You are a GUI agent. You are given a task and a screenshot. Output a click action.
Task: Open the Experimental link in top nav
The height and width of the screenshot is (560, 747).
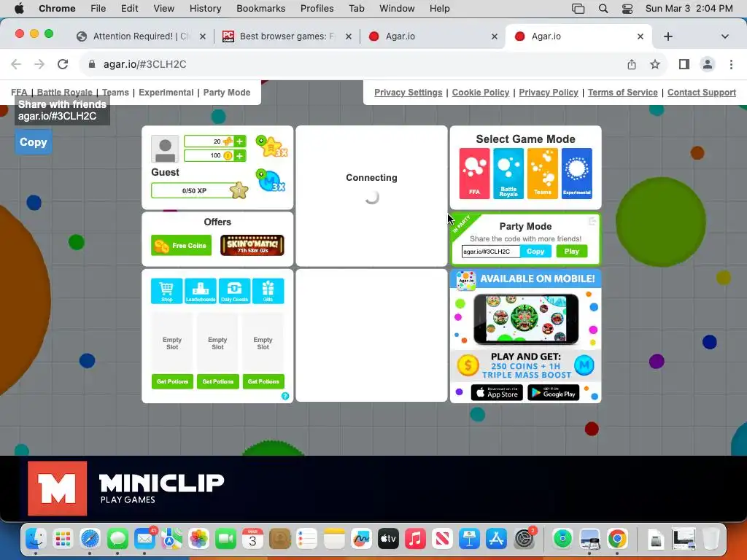[166, 93]
